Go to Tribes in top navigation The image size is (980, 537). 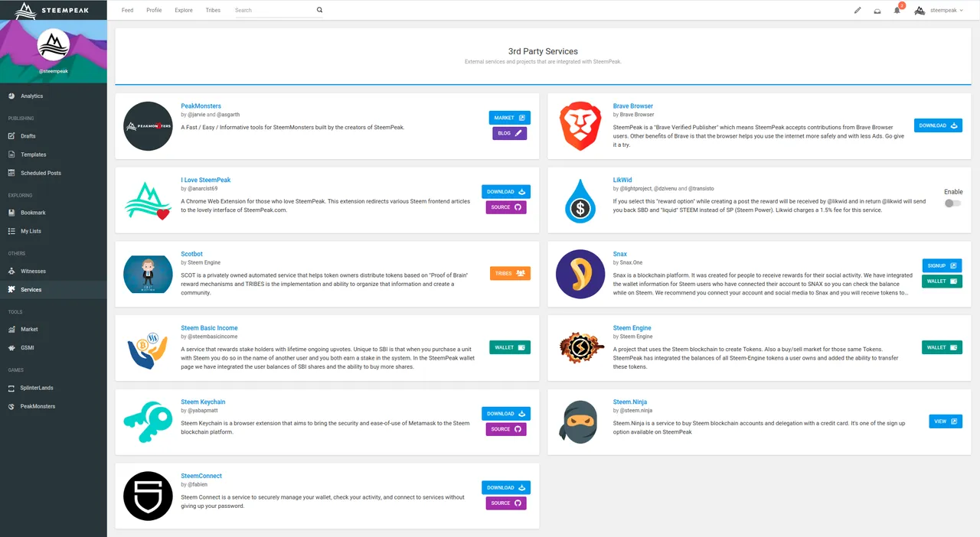pos(213,11)
